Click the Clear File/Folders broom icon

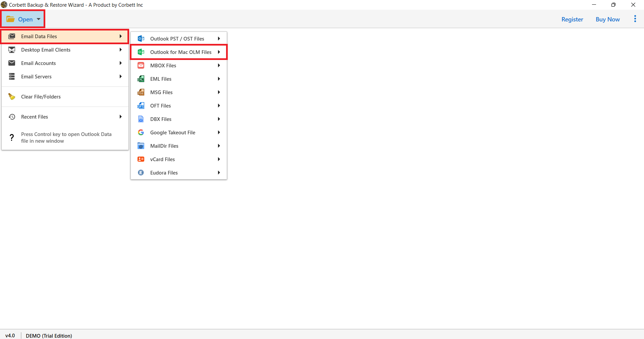point(12,96)
